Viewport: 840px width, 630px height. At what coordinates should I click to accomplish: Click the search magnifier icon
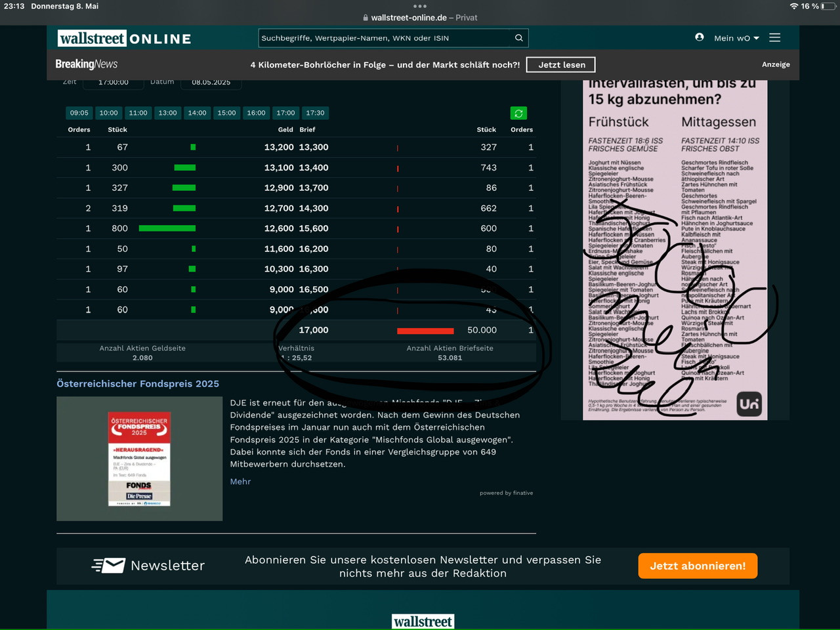click(x=518, y=38)
